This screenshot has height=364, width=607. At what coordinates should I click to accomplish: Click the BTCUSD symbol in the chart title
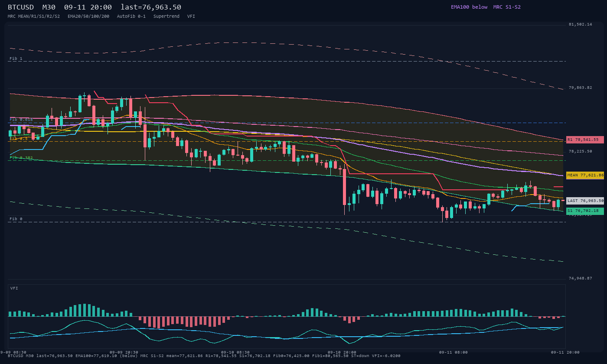coord(21,7)
